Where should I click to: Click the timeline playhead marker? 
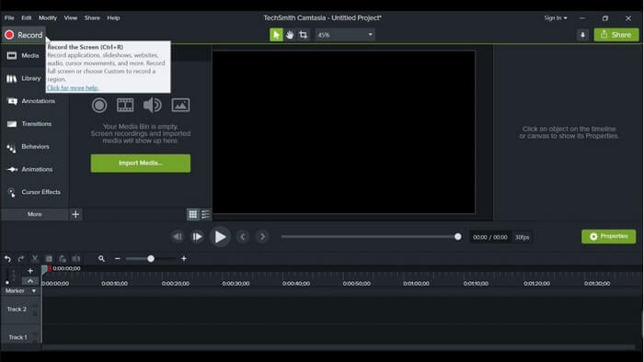click(45, 269)
